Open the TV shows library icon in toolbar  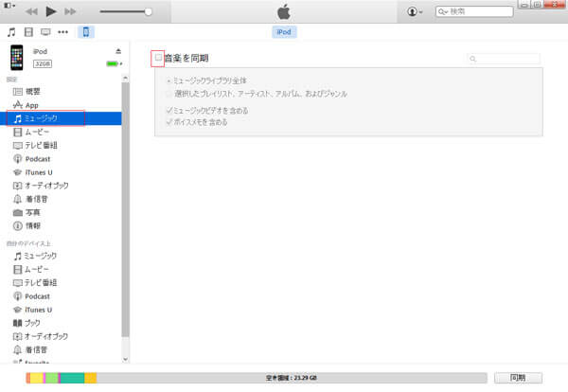[x=45, y=32]
